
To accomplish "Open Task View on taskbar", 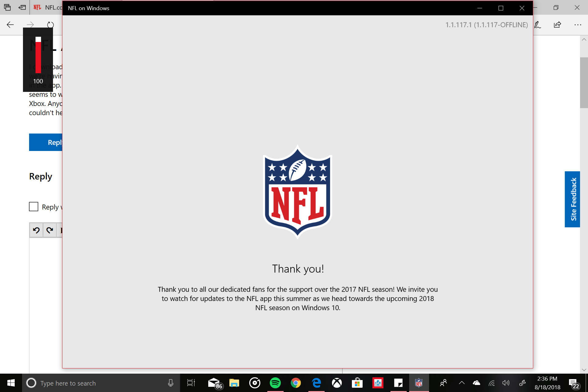I will point(191,383).
